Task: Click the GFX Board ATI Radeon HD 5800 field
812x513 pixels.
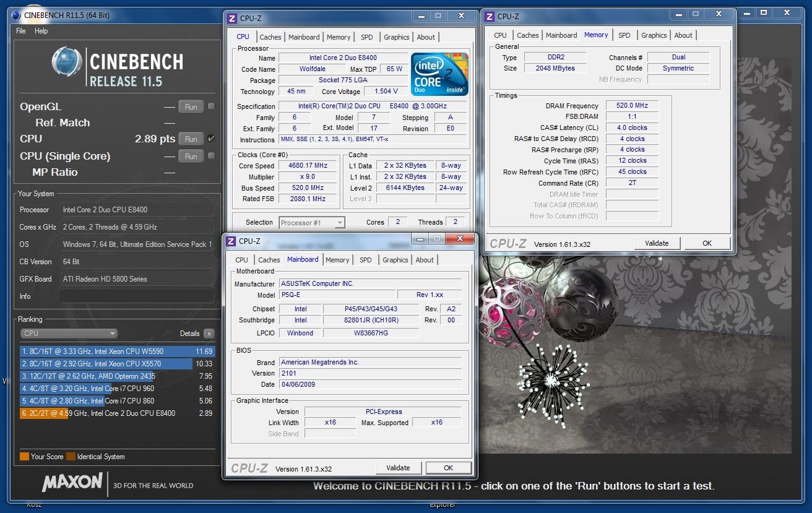Action: (137, 279)
